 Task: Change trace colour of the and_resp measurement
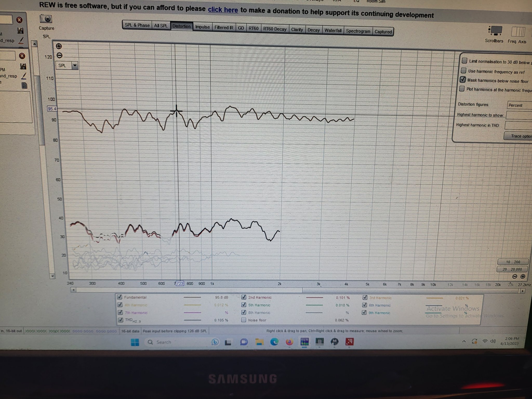(24, 76)
